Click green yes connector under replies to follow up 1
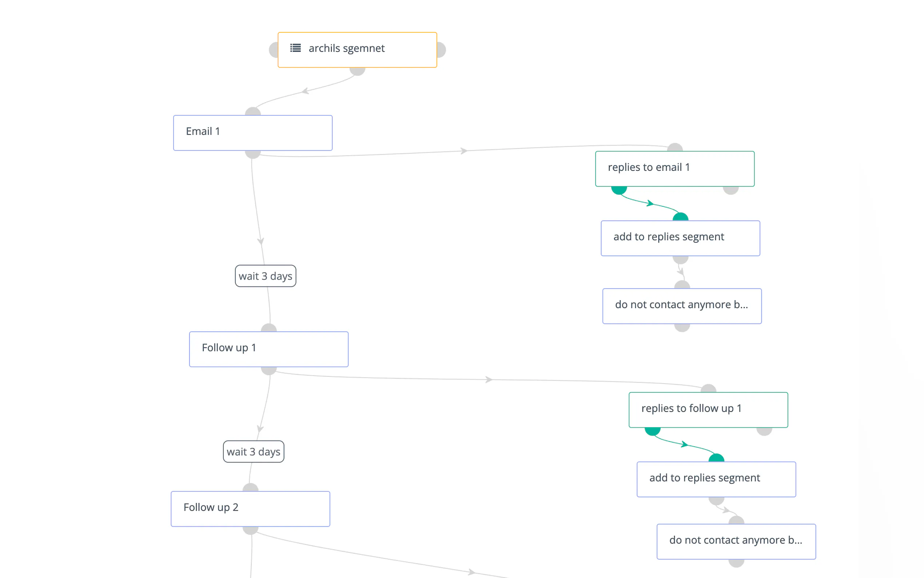Viewport: 924px width, 578px height. click(652, 432)
